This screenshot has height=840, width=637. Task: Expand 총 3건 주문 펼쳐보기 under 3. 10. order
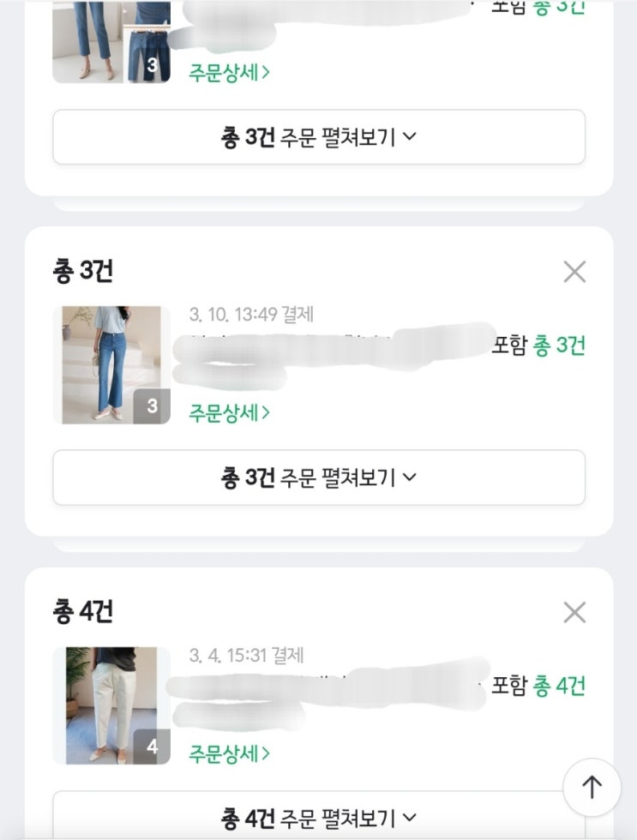point(319,477)
